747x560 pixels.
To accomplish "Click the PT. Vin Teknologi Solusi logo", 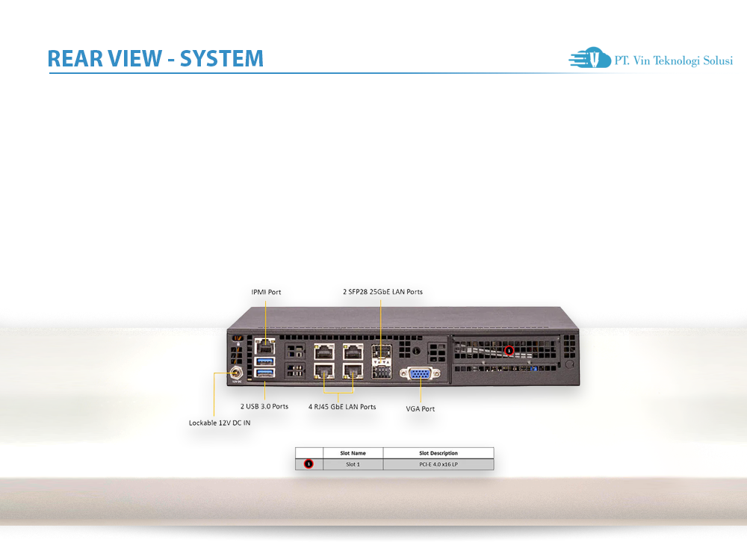I will coord(651,58).
